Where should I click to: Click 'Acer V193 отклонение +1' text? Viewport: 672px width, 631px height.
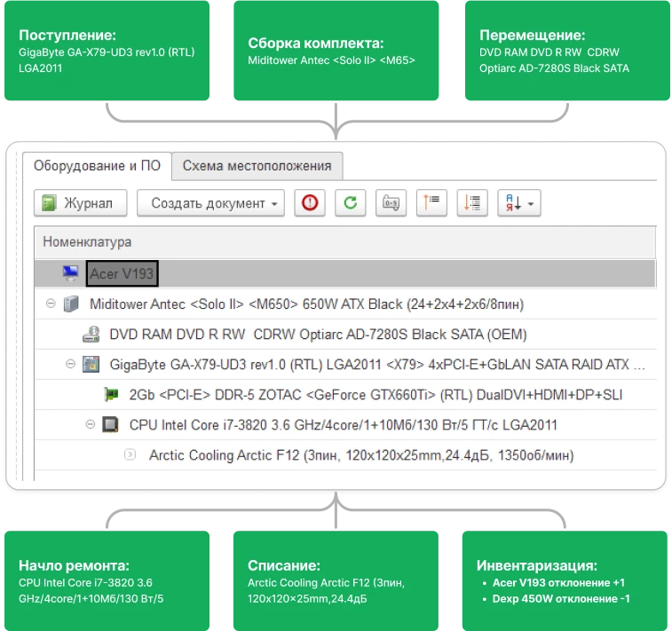click(x=558, y=582)
